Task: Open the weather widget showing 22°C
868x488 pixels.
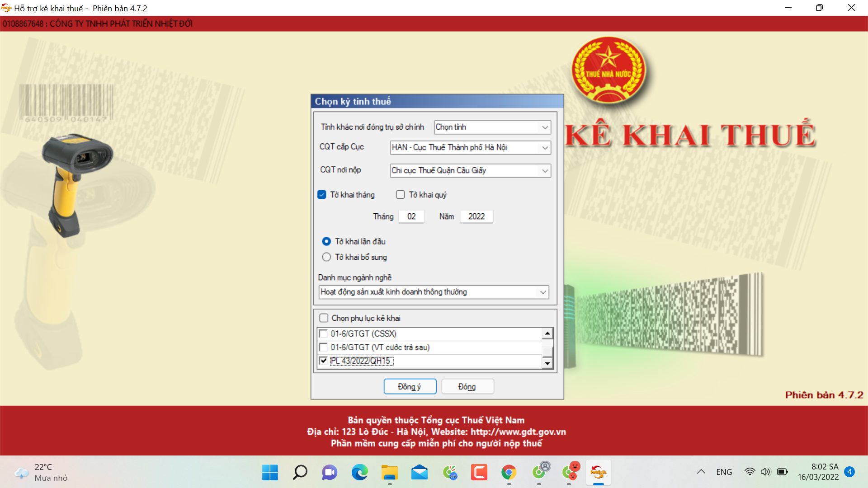Action: (x=42, y=472)
